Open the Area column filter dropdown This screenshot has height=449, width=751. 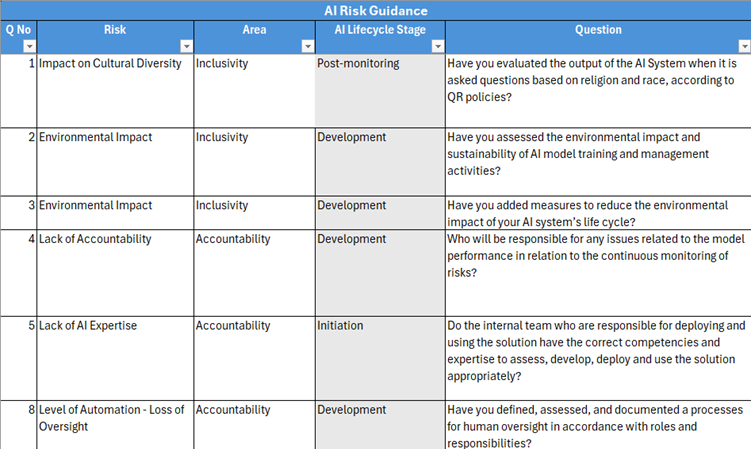click(x=307, y=46)
